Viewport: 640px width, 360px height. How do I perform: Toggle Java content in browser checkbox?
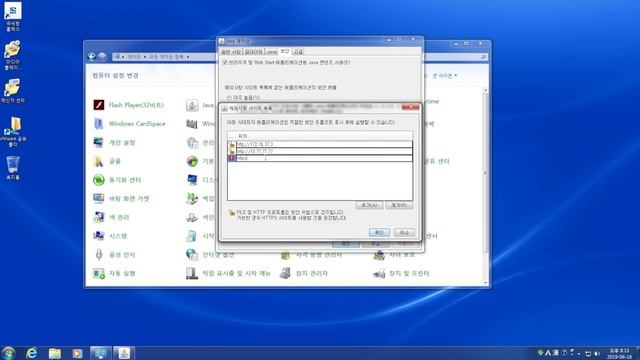(x=225, y=62)
